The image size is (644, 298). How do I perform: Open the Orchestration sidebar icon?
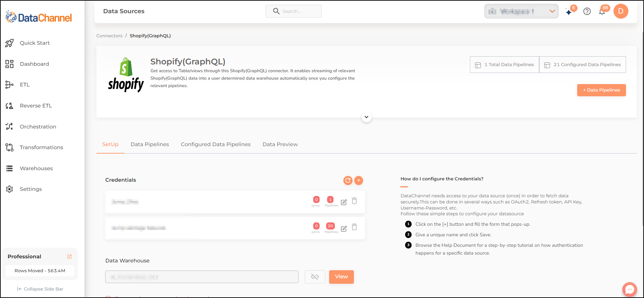10,126
